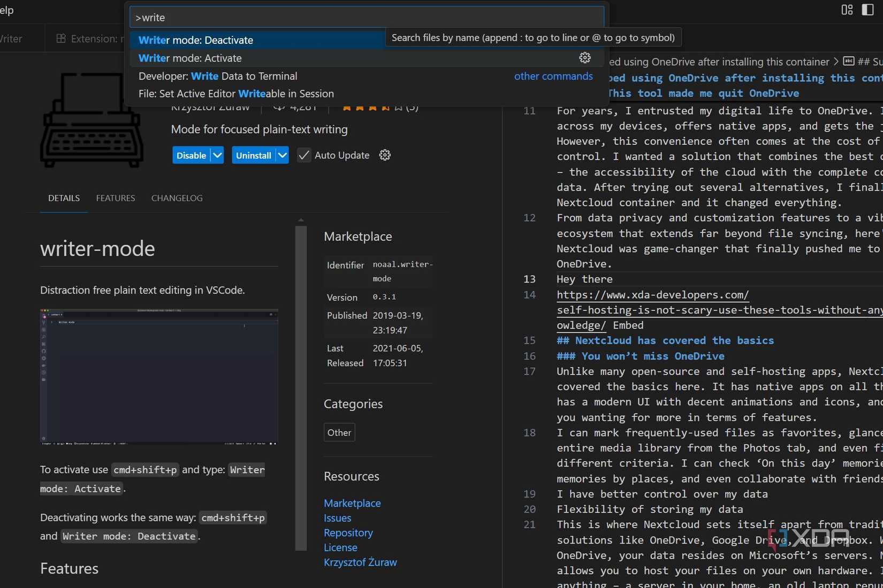
Task: Open the Krzysztof Żuraw publisher link under Resources
Action: point(360,562)
